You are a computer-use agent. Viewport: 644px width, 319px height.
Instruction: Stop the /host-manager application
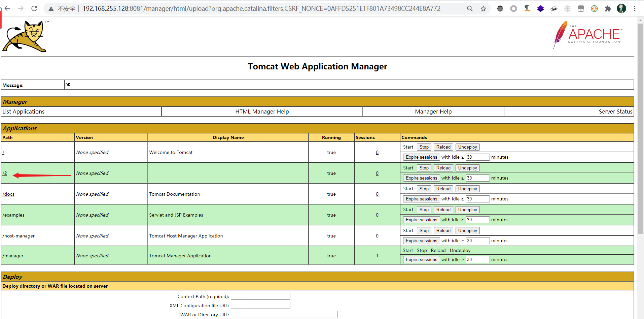click(x=424, y=230)
